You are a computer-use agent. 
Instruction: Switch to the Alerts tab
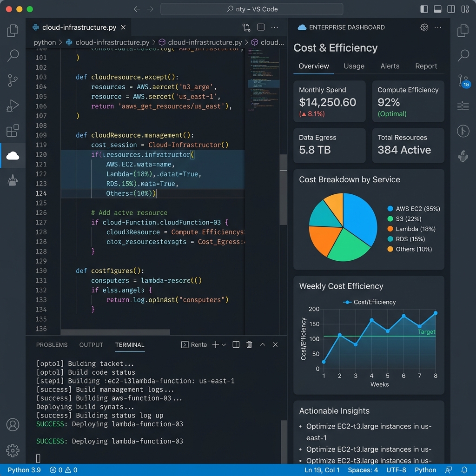pyautogui.click(x=390, y=66)
